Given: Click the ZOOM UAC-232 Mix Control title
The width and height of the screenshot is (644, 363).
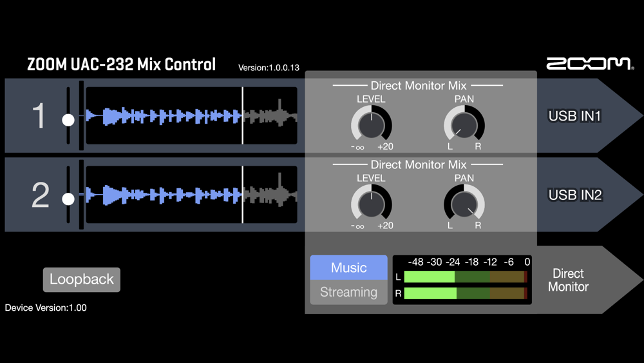Looking at the screenshot, I should point(121,64).
